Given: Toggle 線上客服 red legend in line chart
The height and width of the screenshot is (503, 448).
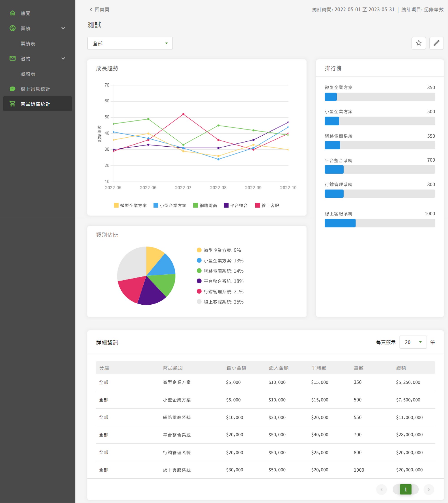Looking at the screenshot, I should click(x=267, y=206).
